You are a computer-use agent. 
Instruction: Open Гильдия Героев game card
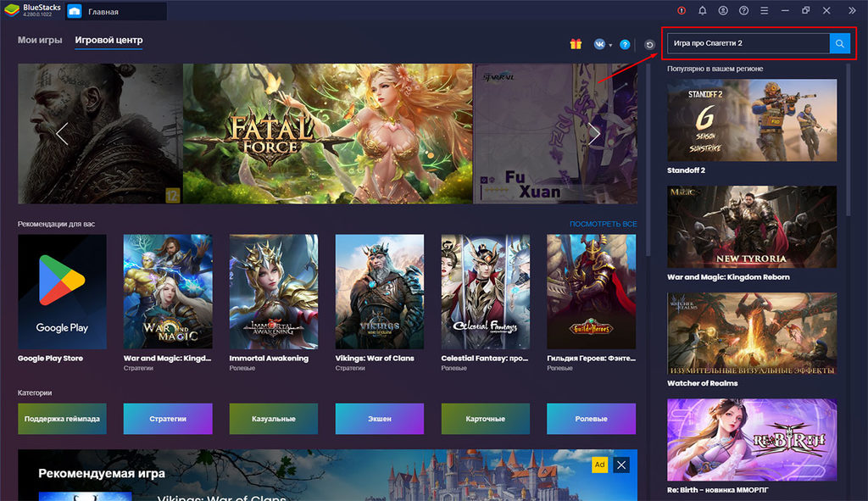[591, 292]
